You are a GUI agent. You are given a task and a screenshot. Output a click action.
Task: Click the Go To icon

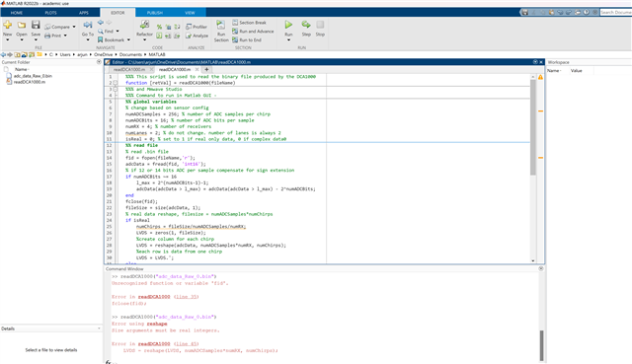(88, 26)
